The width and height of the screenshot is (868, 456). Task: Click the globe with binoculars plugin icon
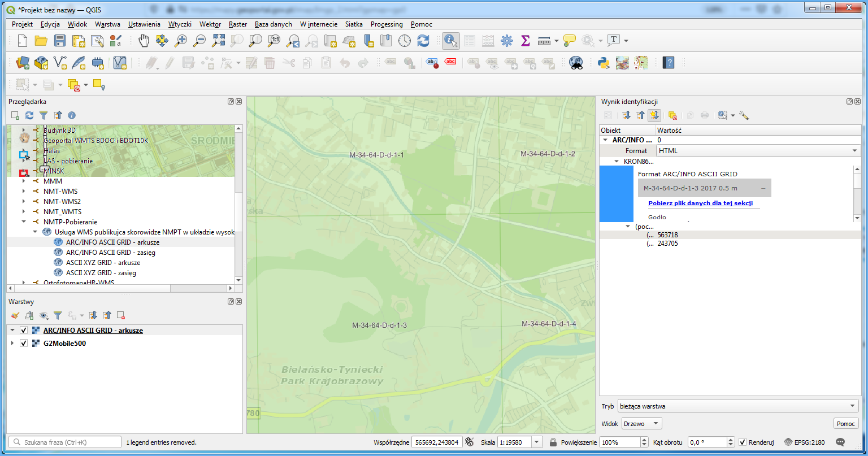click(x=576, y=63)
